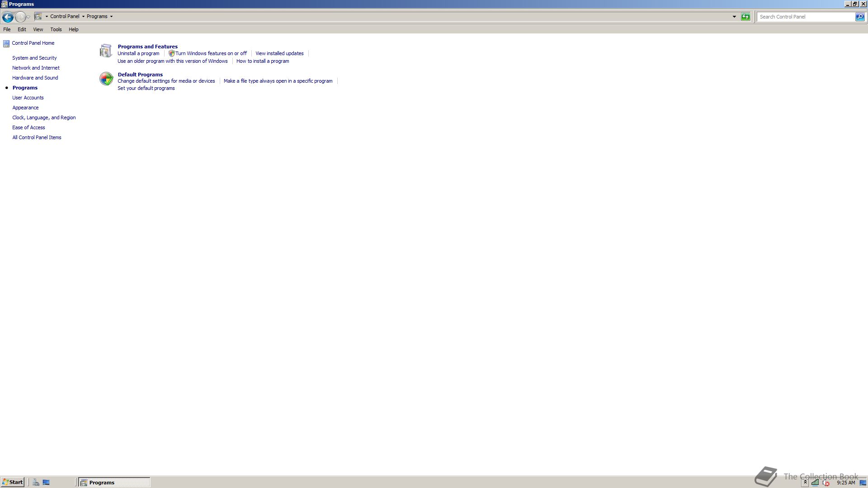Screen dimensions: 868x488
Task: Click Set your default programs
Action: [146, 88]
